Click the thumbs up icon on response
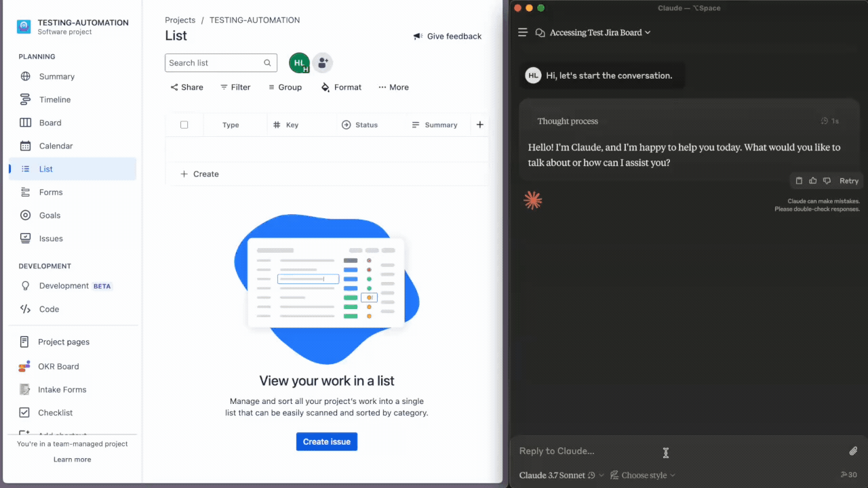This screenshot has width=868, height=488. 812,181
